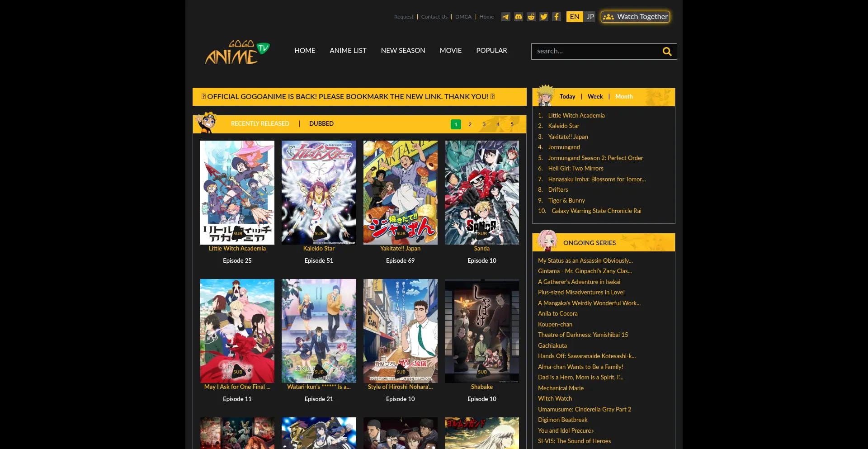Screen dimensions: 868x449
Task: Open the Telegram social icon
Action: click(x=505, y=17)
